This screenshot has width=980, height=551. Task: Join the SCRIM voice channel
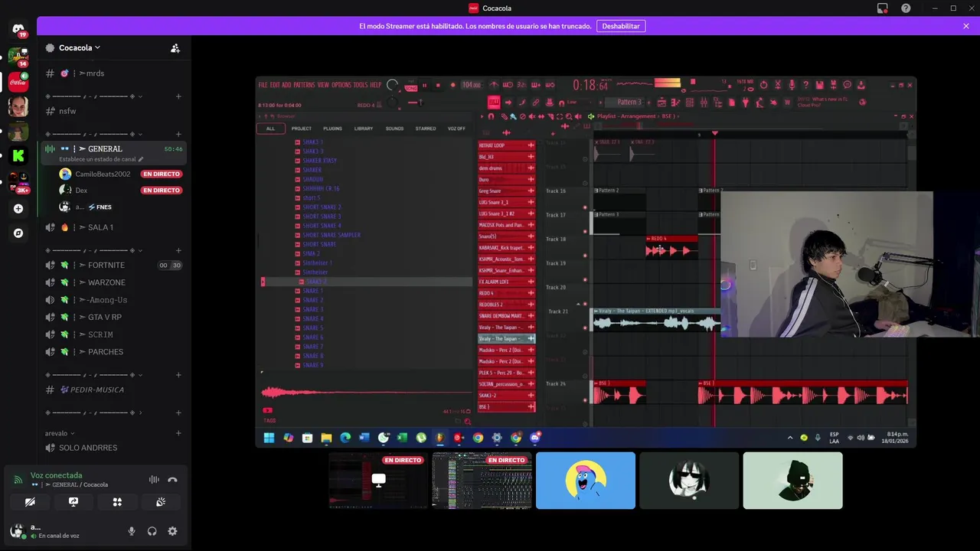[x=113, y=334]
